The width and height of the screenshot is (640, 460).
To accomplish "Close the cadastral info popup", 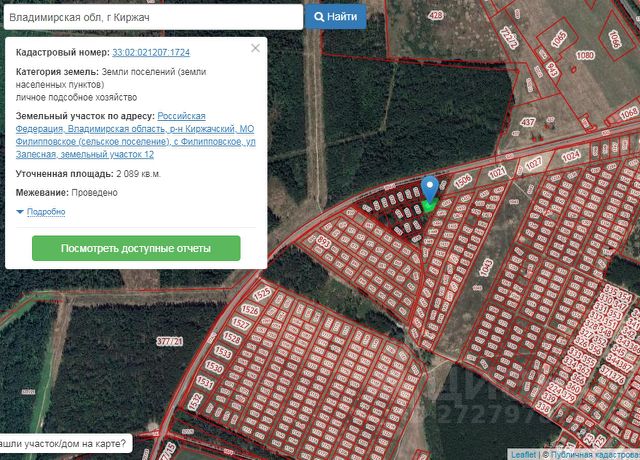I will pyautogui.click(x=255, y=48).
